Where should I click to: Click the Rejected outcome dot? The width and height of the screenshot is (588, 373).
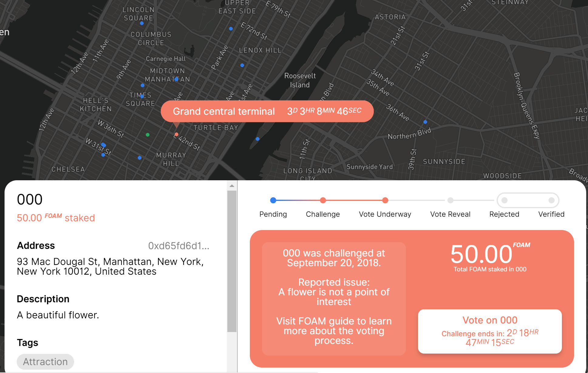click(505, 200)
